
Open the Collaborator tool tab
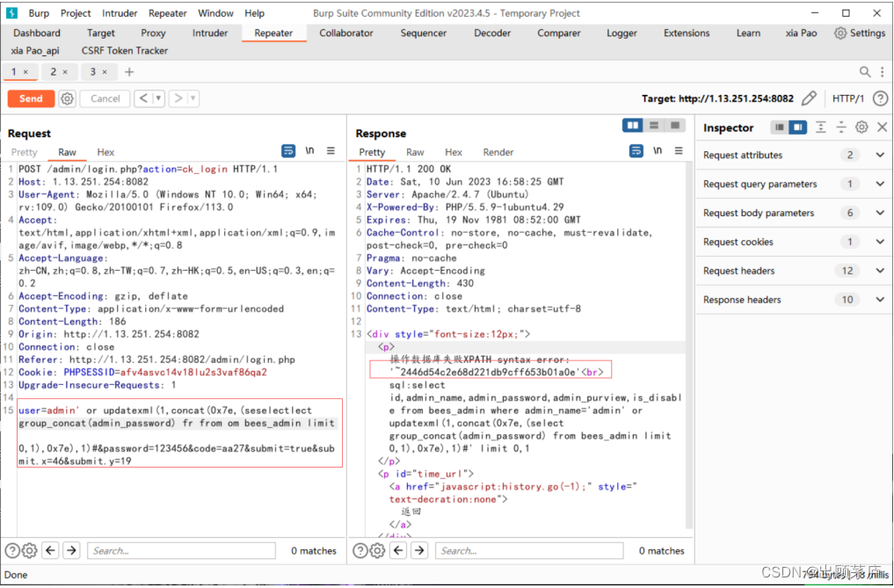[346, 33]
